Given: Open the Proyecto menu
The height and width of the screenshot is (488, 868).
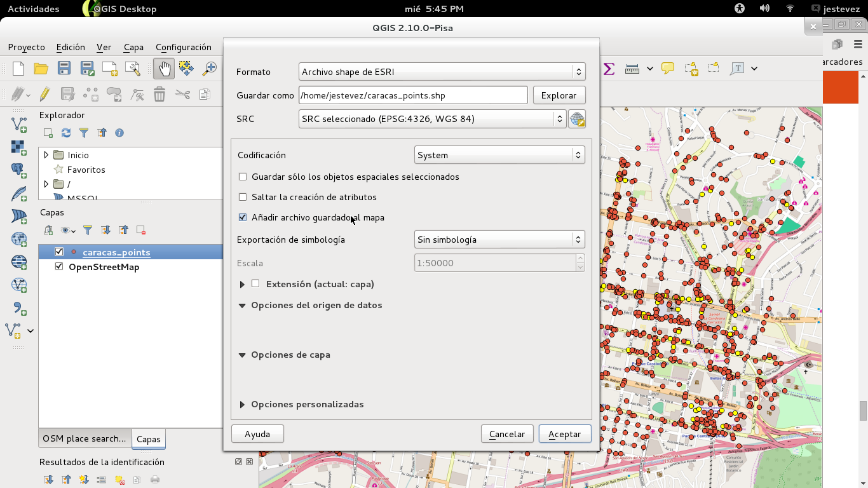Looking at the screenshot, I should click(x=27, y=47).
